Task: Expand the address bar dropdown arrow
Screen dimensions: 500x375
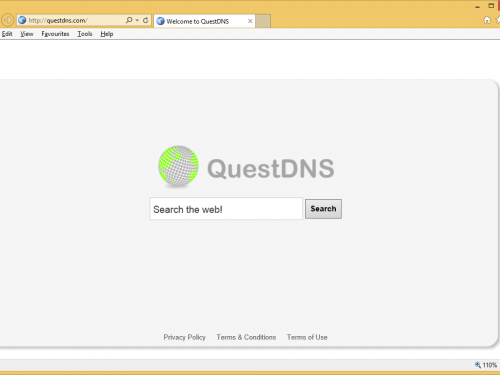Action: coord(137,20)
